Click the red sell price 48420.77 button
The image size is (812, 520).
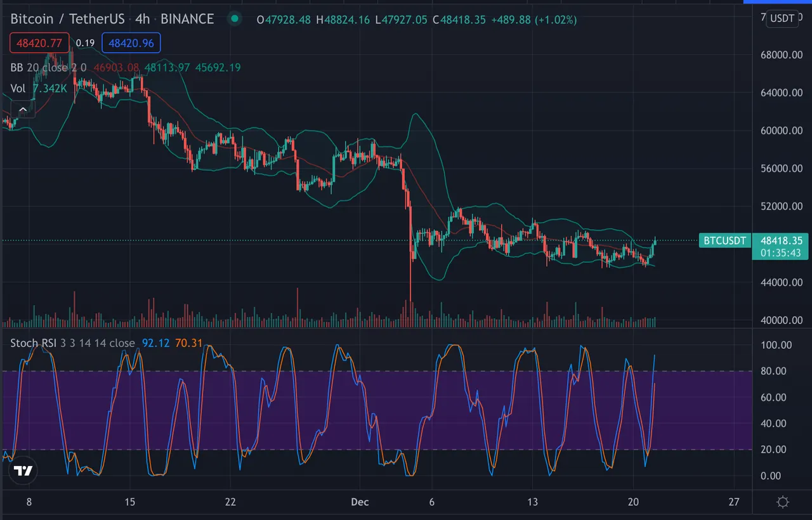click(x=39, y=43)
